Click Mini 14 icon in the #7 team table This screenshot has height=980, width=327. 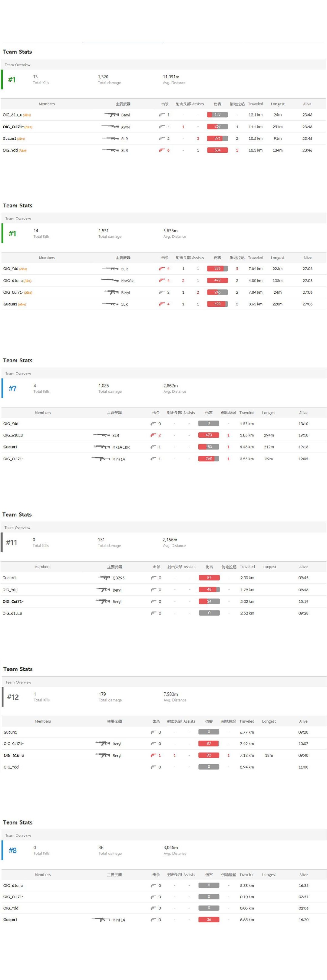101,459
